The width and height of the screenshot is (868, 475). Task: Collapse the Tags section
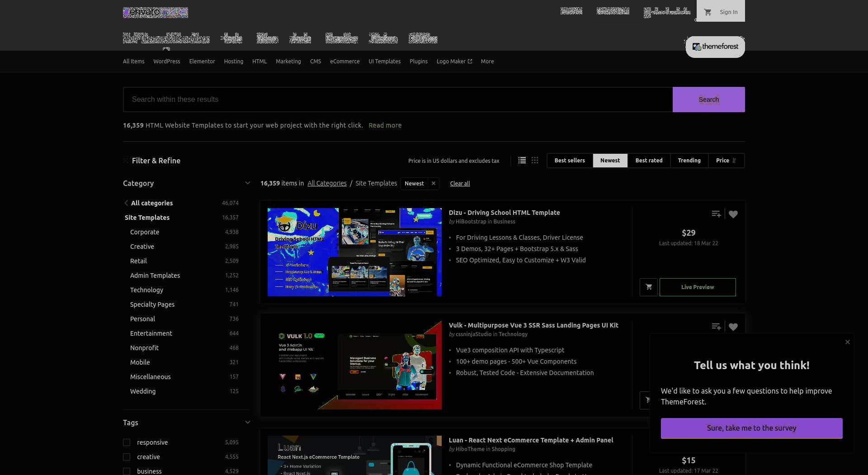(x=247, y=423)
